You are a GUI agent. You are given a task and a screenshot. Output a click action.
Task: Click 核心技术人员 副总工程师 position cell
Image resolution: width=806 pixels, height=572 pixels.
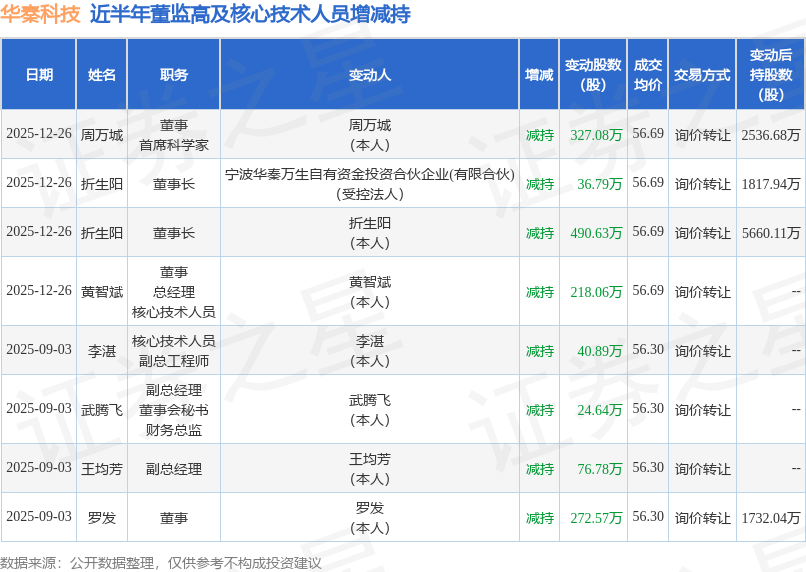174,351
